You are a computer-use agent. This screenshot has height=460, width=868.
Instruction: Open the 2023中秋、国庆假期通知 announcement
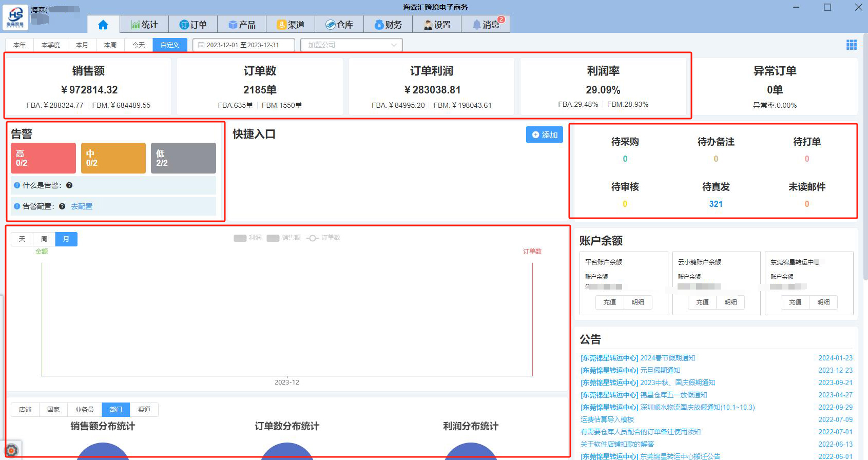click(x=648, y=382)
